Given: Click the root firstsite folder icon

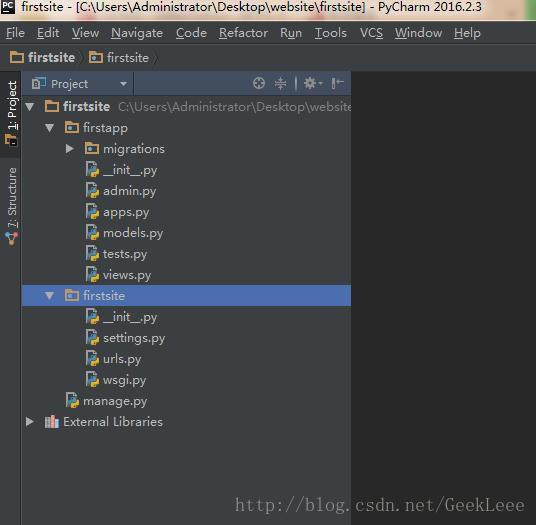Looking at the screenshot, I should pos(52,106).
